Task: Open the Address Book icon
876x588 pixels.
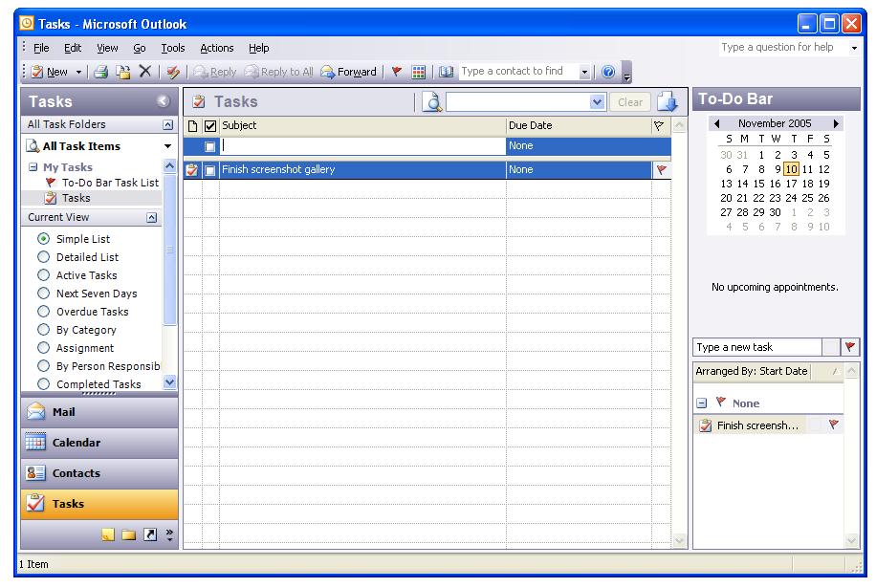Action: tap(446, 72)
